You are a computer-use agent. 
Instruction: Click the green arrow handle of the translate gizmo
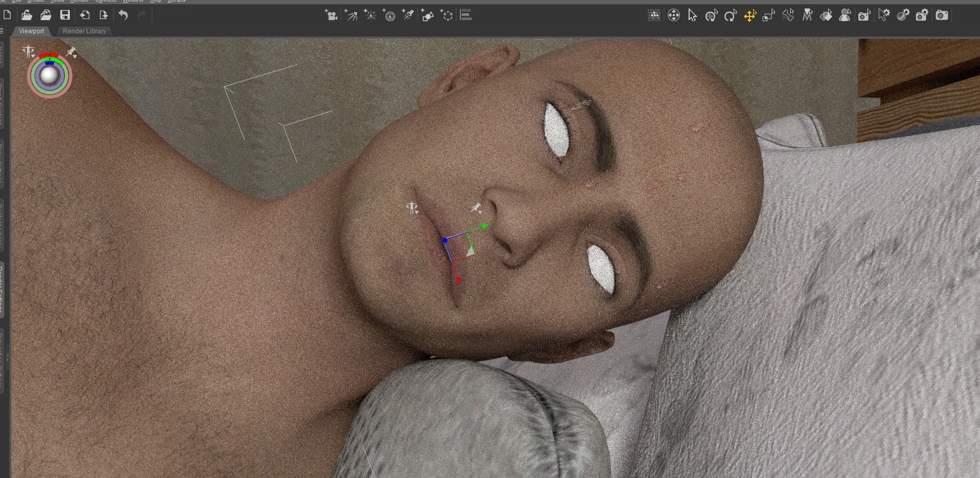[x=484, y=227]
